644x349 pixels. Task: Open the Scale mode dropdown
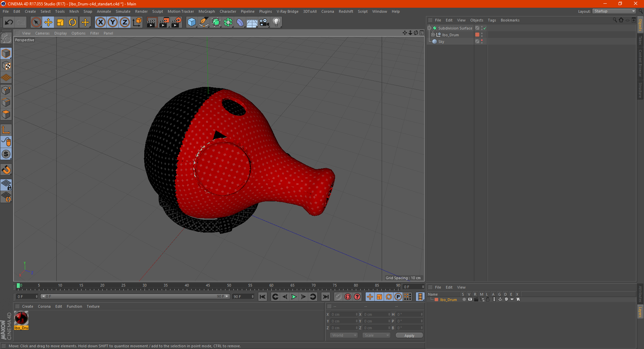click(x=376, y=335)
